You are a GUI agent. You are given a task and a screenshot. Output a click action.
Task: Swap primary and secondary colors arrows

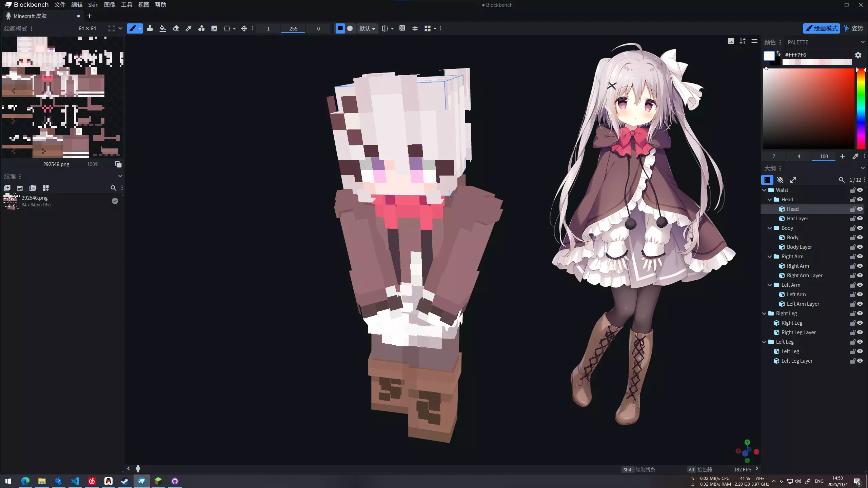779,54
